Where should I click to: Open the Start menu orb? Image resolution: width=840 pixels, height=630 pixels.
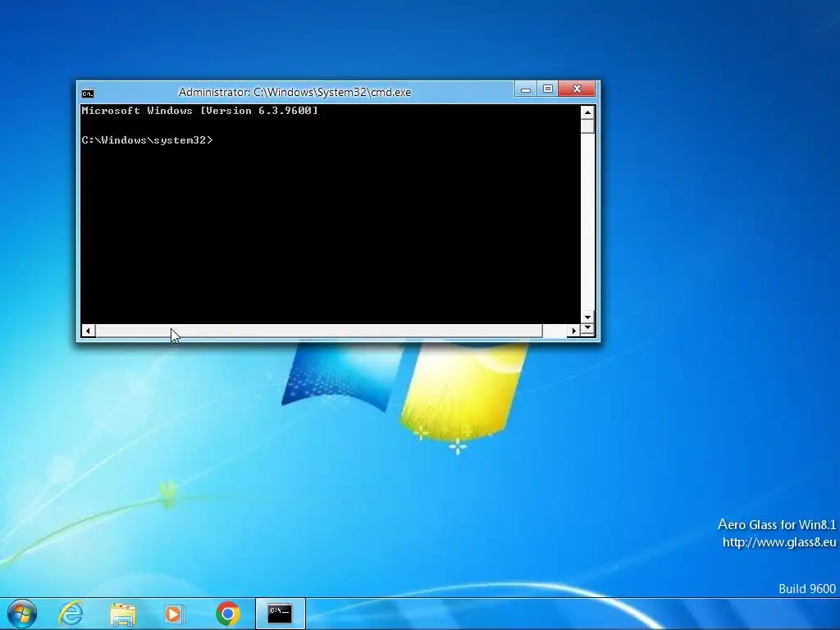tap(22, 614)
